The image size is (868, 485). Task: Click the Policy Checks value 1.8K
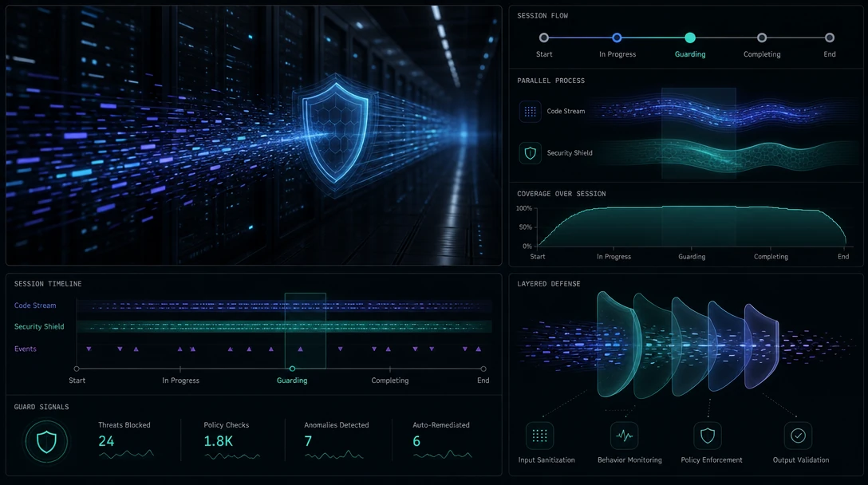(218, 441)
